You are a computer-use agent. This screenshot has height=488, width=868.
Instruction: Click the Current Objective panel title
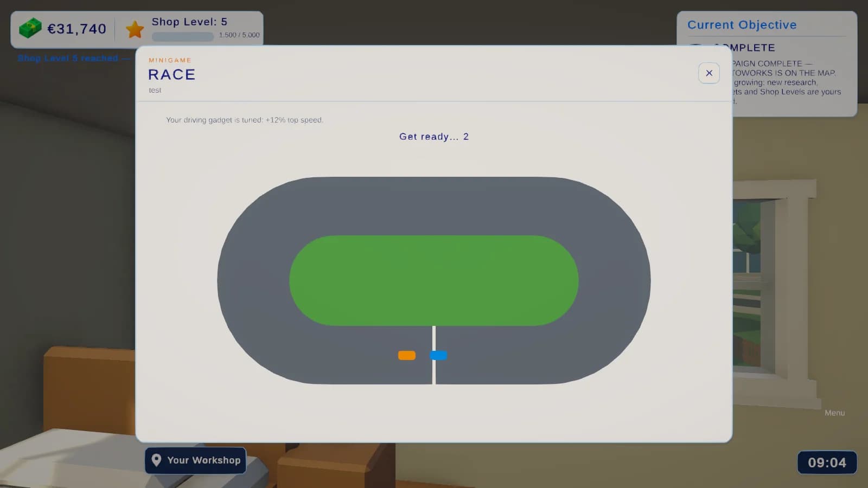point(742,25)
